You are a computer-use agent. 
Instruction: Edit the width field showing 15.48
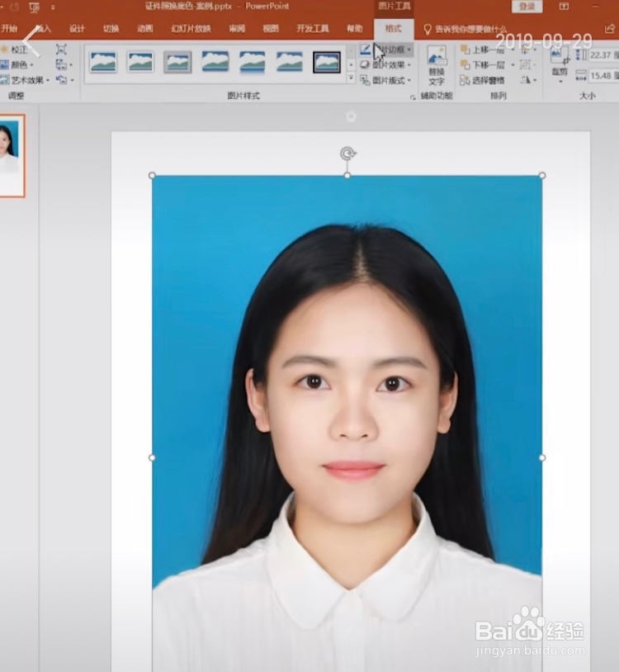click(603, 76)
